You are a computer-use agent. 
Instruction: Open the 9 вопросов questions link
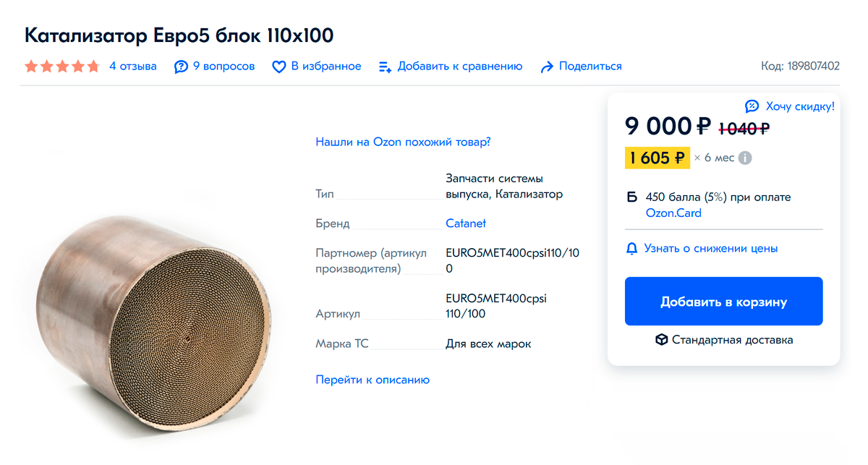point(224,67)
